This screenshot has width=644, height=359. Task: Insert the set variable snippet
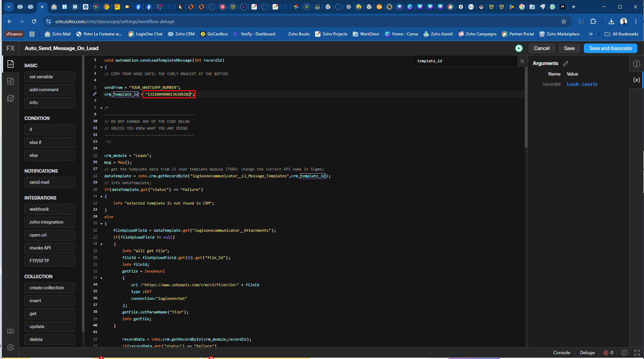[50, 77]
